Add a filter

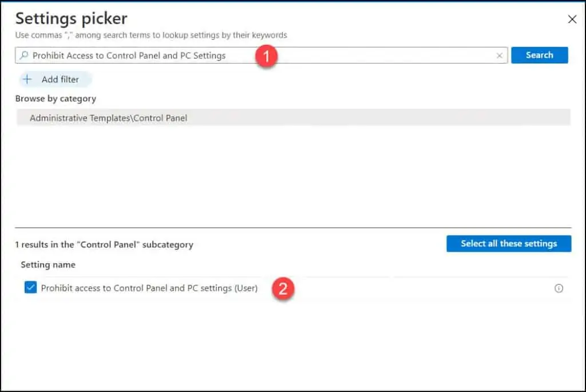(56, 79)
